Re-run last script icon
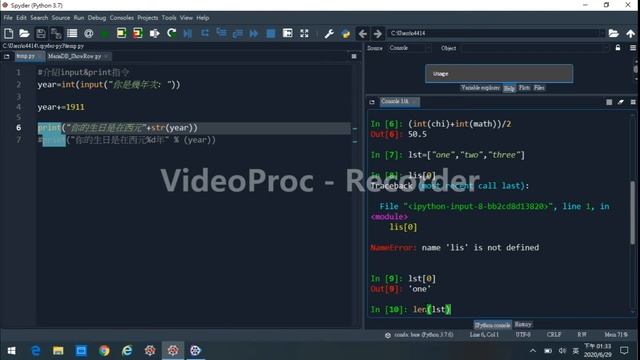The image size is (640, 360). pyautogui.click(x=171, y=33)
